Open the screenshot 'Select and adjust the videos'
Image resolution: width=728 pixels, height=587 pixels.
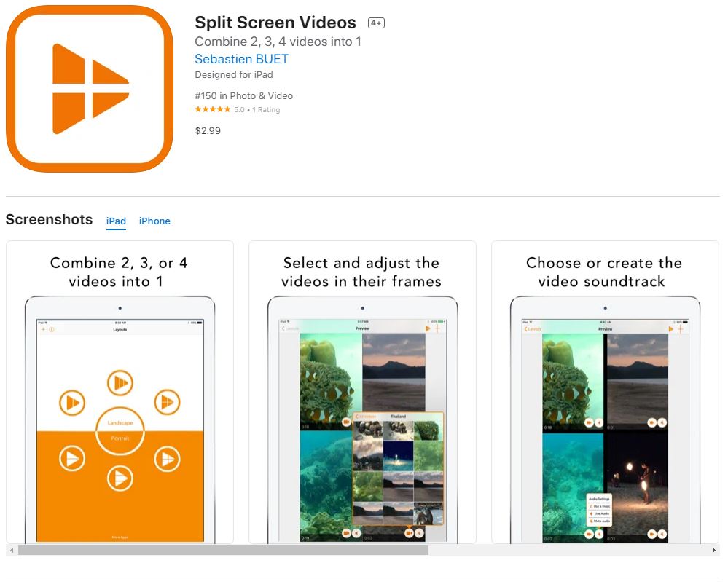tap(363, 392)
